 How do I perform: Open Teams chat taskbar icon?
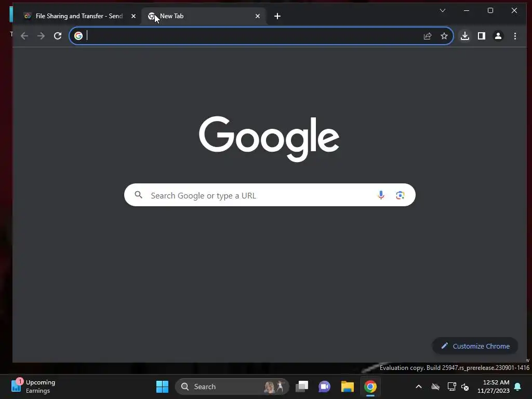coord(324,387)
